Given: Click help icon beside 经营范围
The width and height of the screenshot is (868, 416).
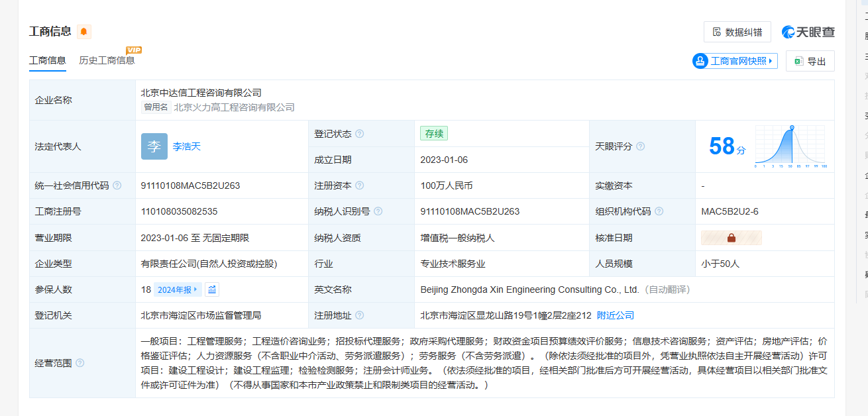Looking at the screenshot, I should pos(80,363).
